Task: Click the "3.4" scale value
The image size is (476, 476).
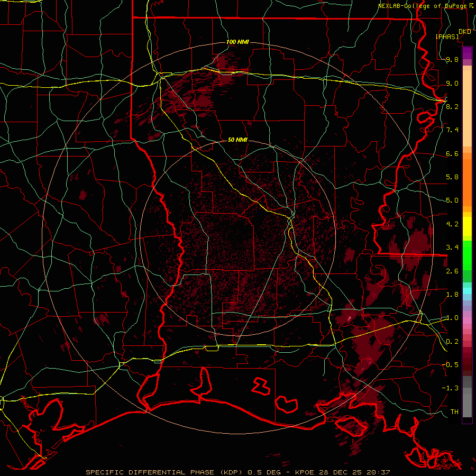Action: click(x=452, y=248)
